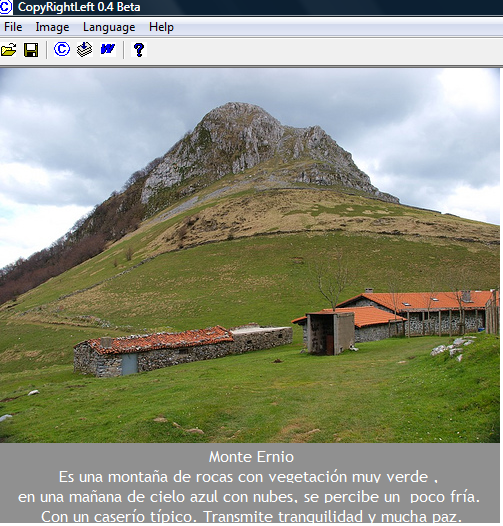Click the open folder toolbar icon
This screenshot has width=503, height=526.
click(8, 50)
